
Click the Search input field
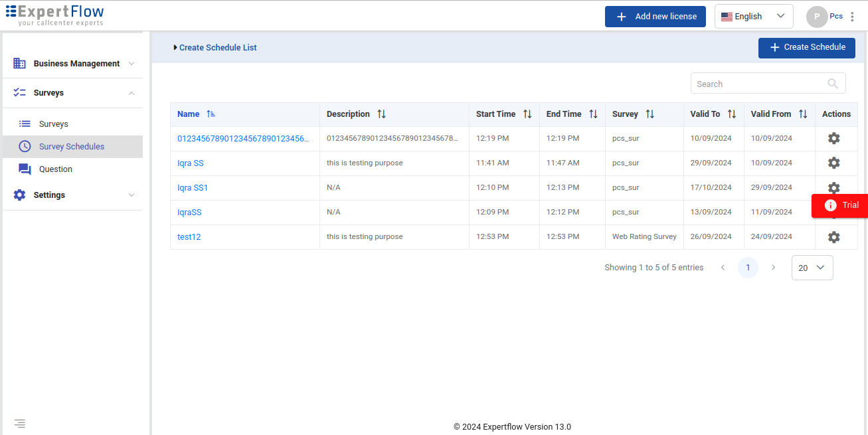(x=757, y=84)
